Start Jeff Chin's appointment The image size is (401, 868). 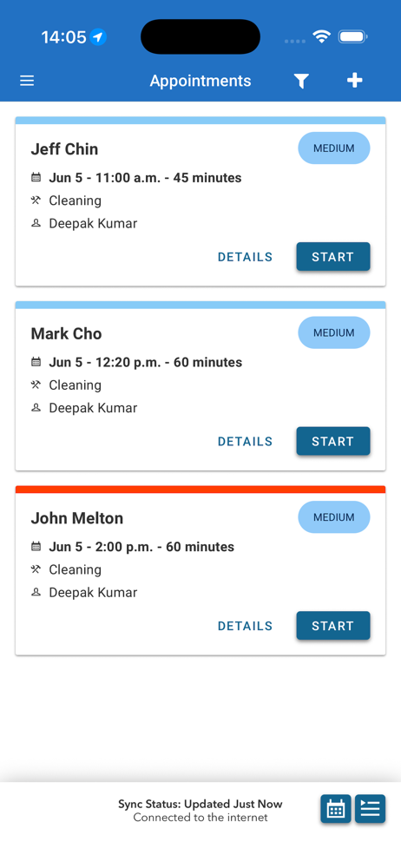click(x=333, y=257)
